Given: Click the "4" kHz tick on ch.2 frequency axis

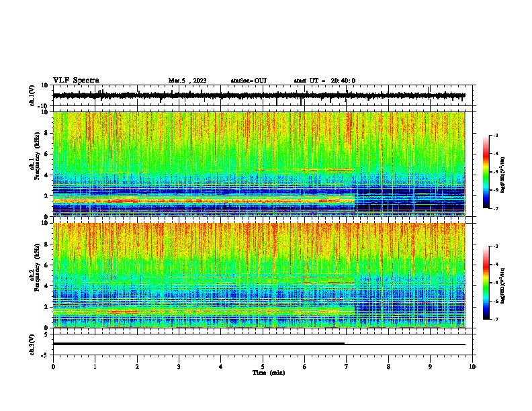Looking at the screenshot, I should click(x=46, y=286).
